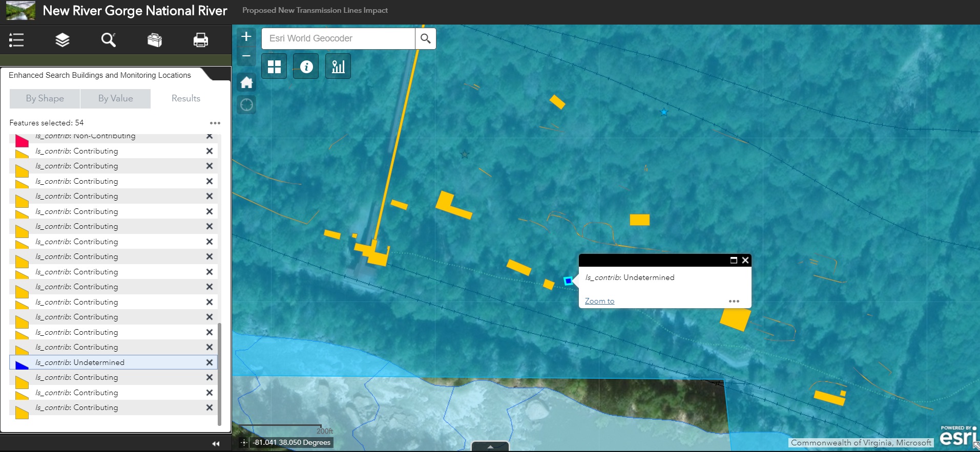Open features selected options menu
Screen dimensions: 980x452
point(215,123)
